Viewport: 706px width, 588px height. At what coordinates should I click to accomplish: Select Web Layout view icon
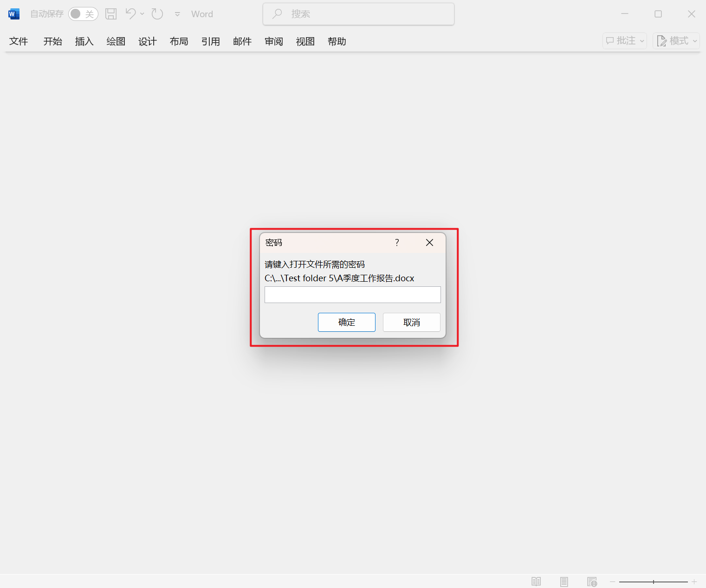tap(592, 581)
